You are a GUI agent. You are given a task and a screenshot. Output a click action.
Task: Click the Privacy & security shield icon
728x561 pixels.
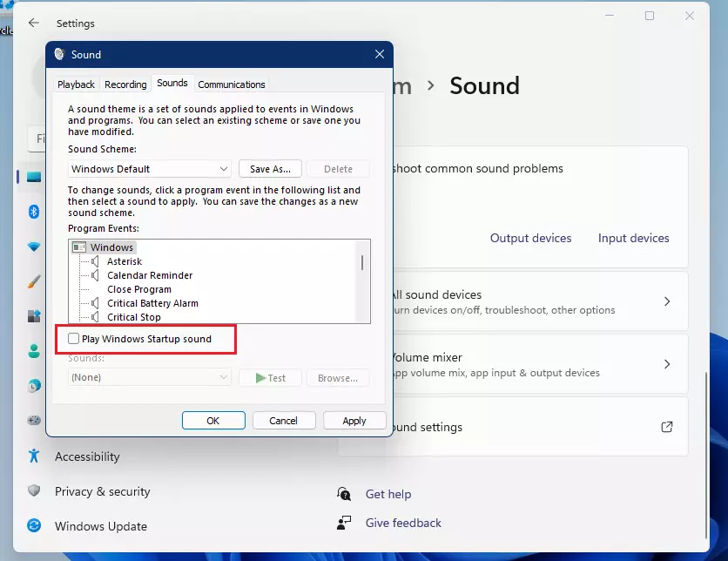pos(34,490)
